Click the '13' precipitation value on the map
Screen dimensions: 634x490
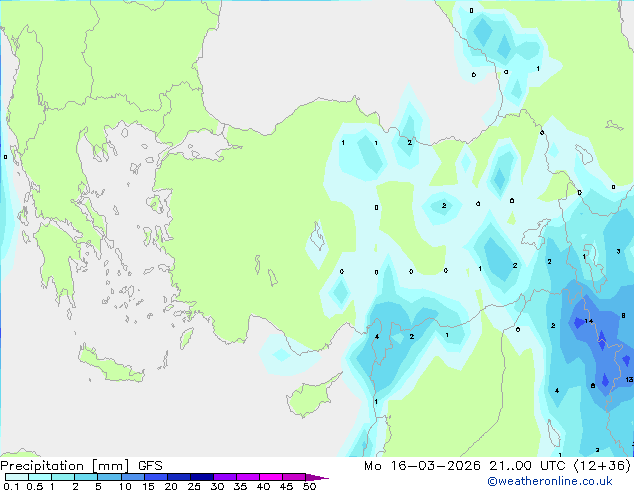tap(629, 379)
